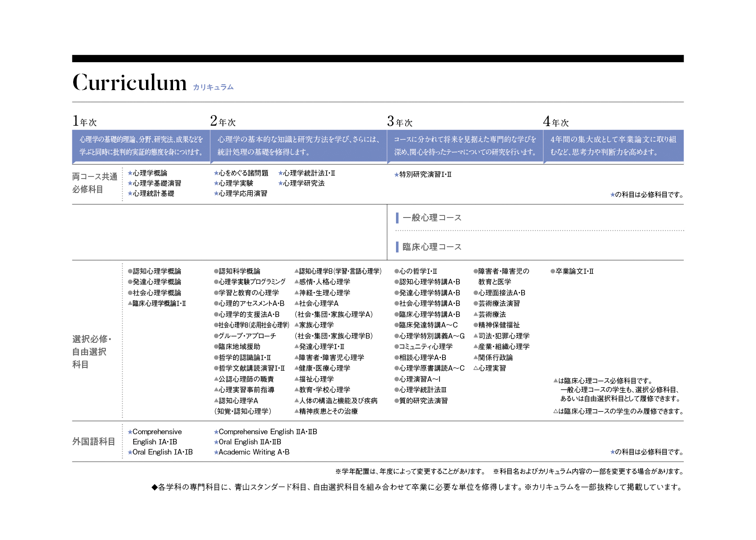Screen dimensions: 756x540
Task: Click 心理学統計法Ⅰ·Ⅱ course
Action: (307, 173)
